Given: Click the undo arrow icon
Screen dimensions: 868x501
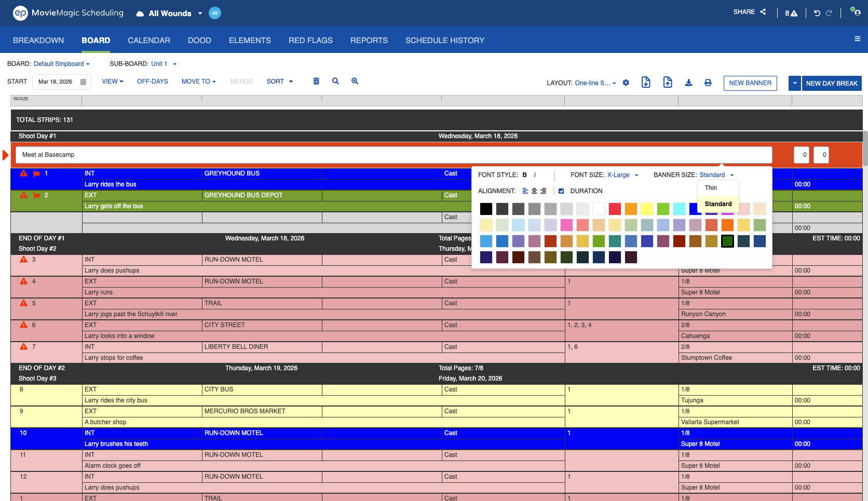Looking at the screenshot, I should 817,13.
